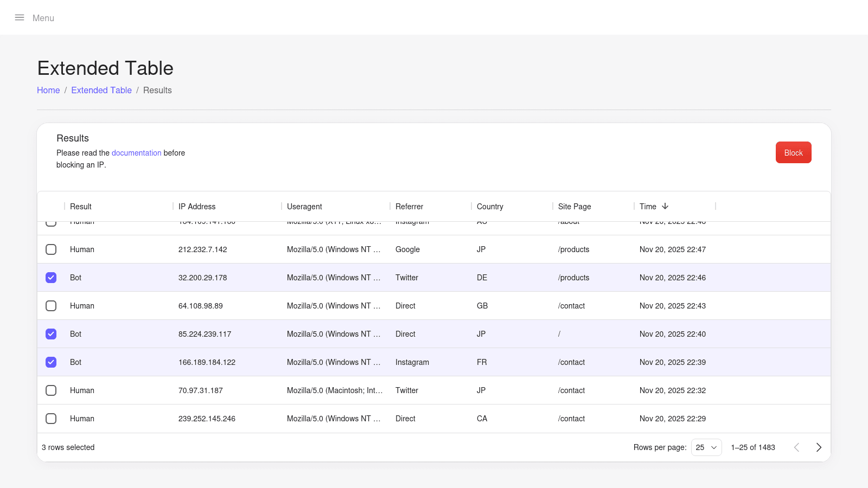Click '3 rows selected' status text
The width and height of the screenshot is (868, 488).
(68, 447)
